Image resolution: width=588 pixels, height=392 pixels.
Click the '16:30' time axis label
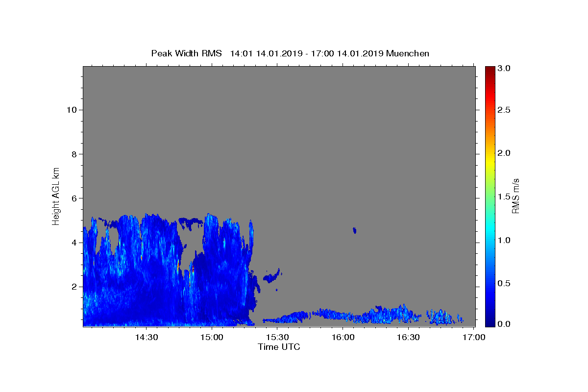tap(408, 338)
